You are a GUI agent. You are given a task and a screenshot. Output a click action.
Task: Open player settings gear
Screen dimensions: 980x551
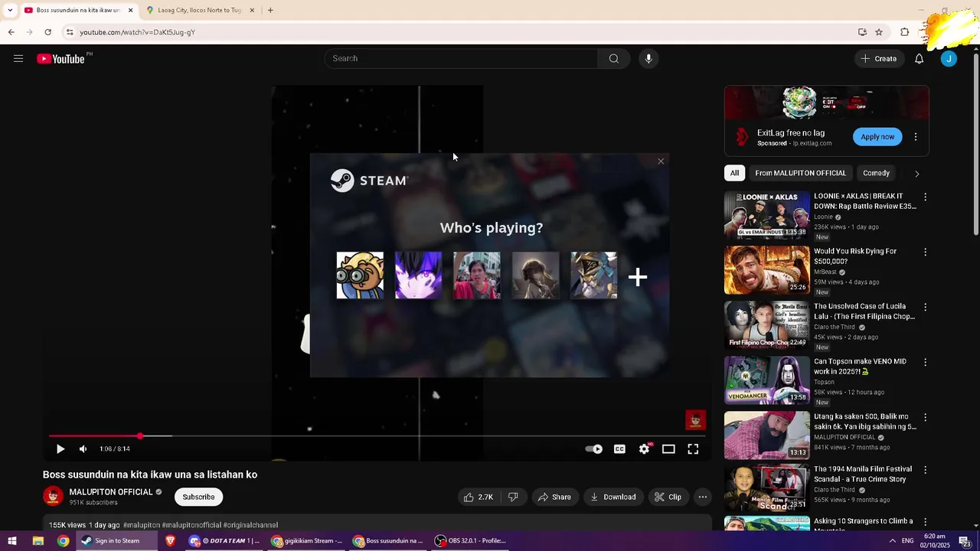[645, 449]
